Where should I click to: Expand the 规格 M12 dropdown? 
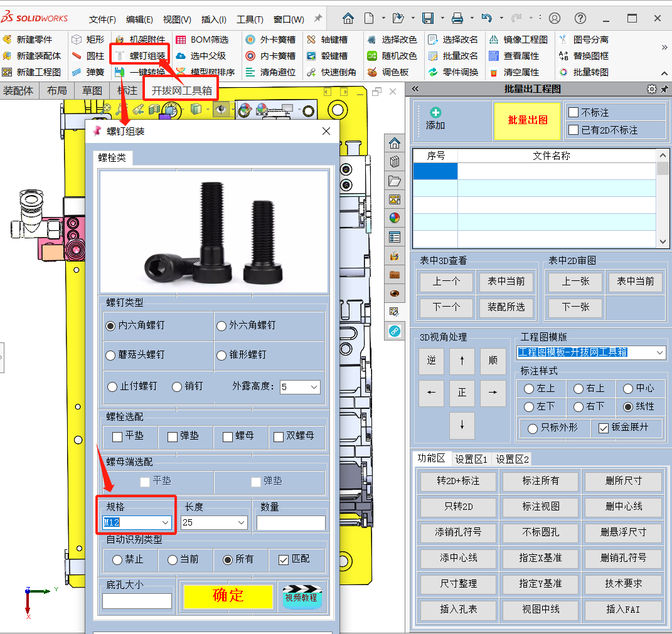[x=165, y=522]
